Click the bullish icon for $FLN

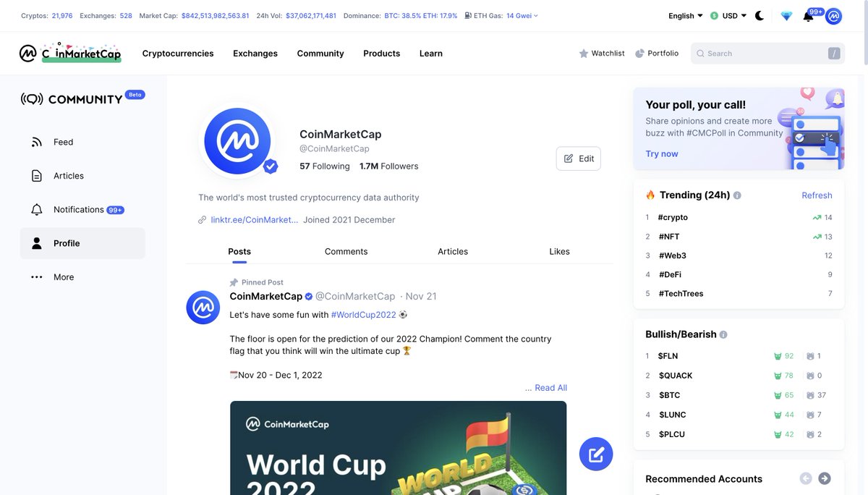click(778, 356)
